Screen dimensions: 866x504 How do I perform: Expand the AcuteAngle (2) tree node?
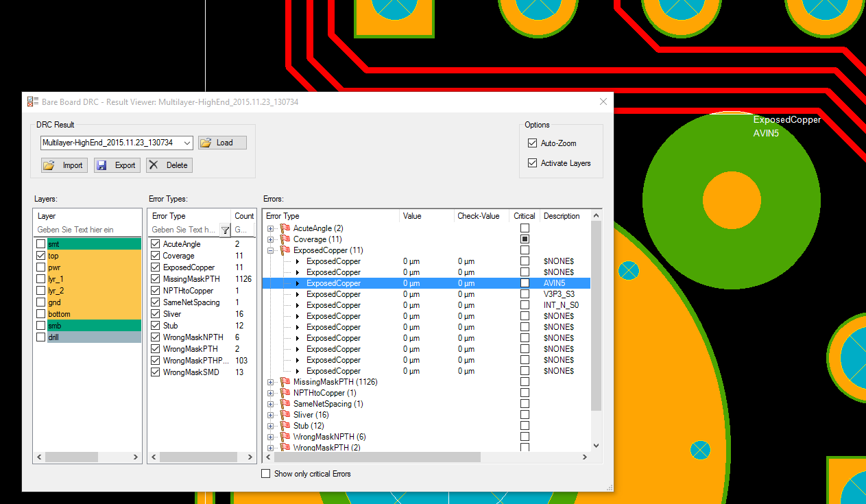coord(271,228)
